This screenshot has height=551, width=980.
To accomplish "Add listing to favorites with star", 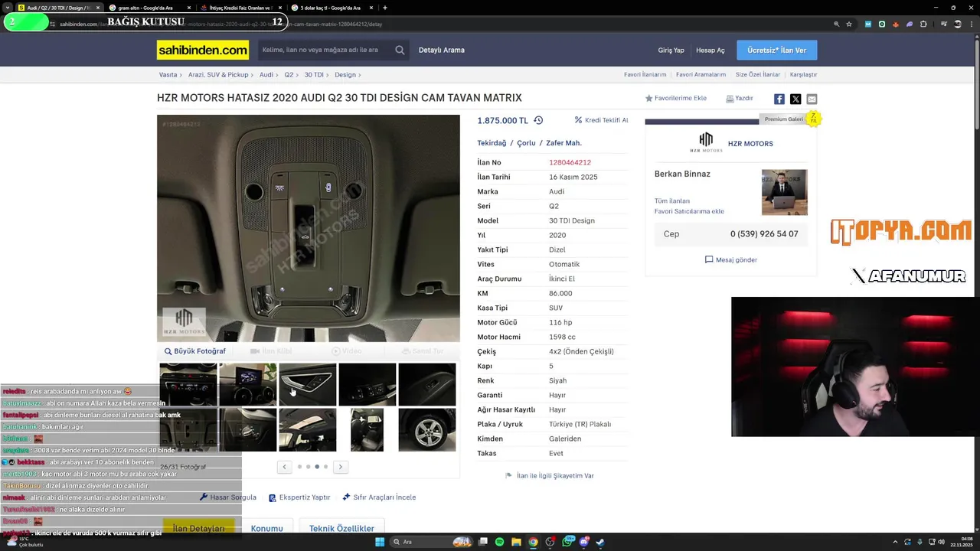I will coord(648,98).
